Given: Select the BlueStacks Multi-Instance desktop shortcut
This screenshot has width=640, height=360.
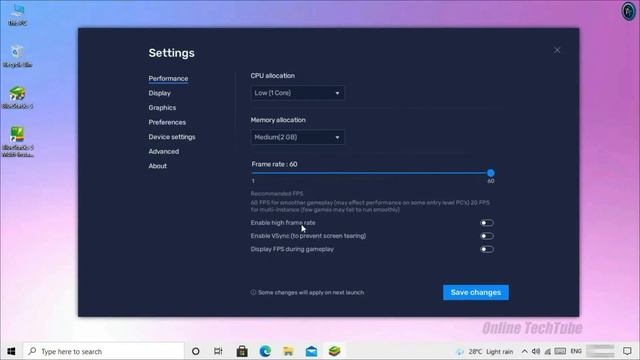Looking at the screenshot, I should point(17,142).
